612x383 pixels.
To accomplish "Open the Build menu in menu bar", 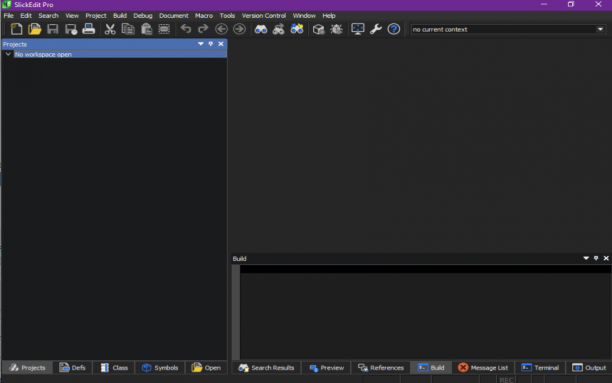I will [120, 16].
